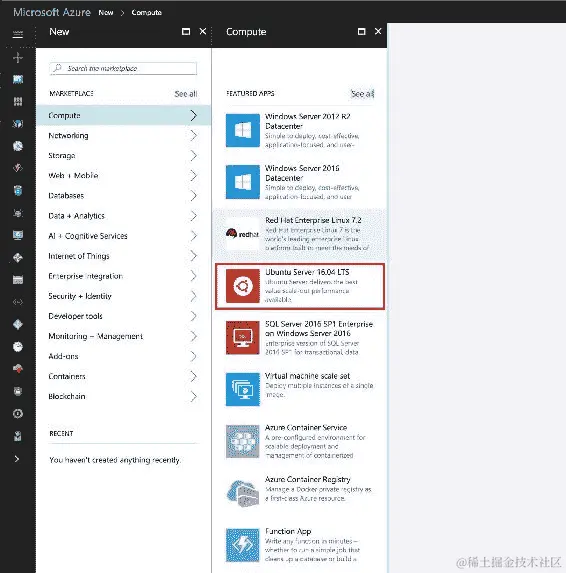Expand the AI + Cognitive Services chevron
The width and height of the screenshot is (566, 573).
194,236
